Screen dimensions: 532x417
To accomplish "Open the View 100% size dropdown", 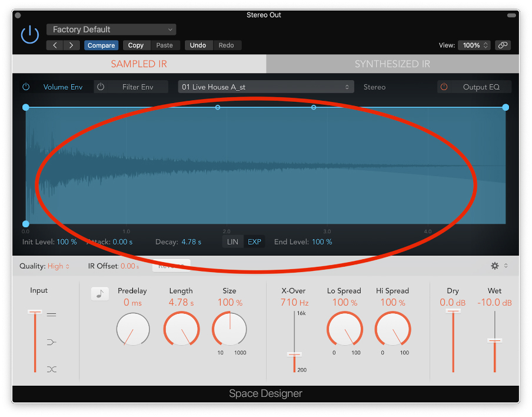I will (x=475, y=45).
